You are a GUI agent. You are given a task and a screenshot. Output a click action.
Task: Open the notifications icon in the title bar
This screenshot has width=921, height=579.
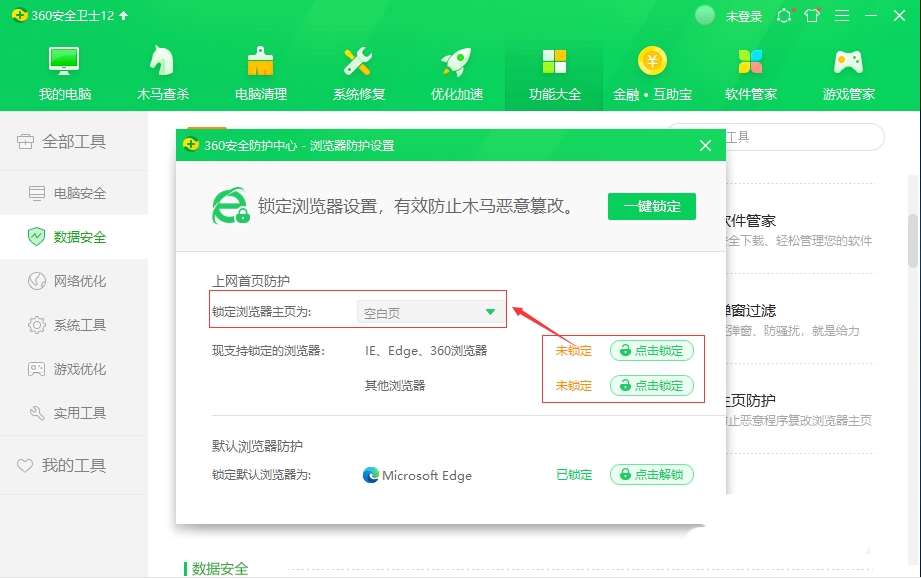tap(784, 16)
